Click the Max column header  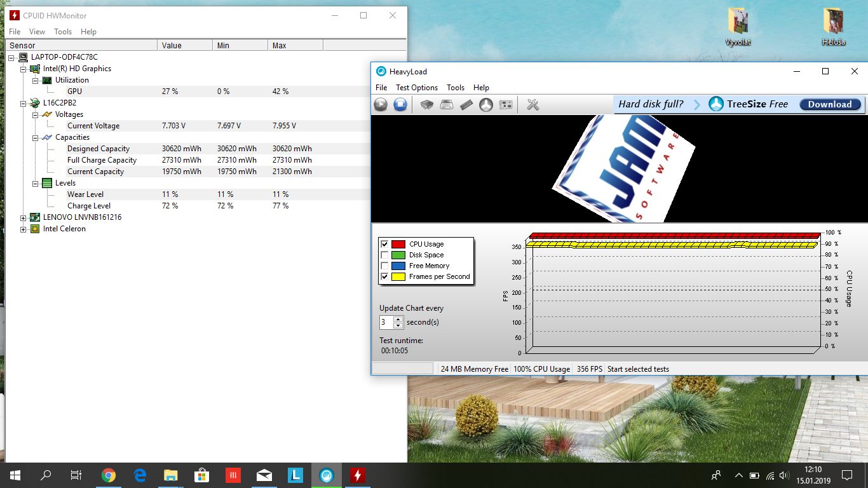[280, 46]
